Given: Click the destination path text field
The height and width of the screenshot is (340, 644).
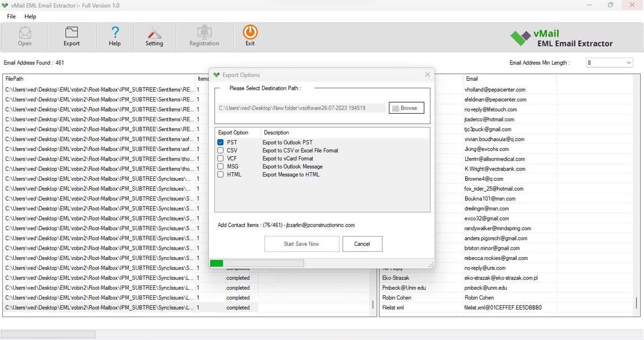Looking at the screenshot, I should point(302,107).
